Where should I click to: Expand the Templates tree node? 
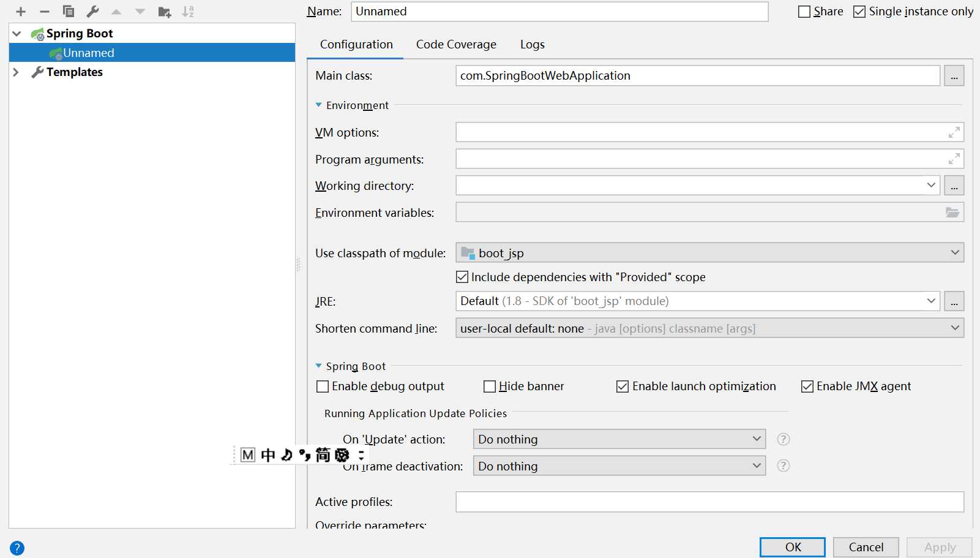pyautogui.click(x=16, y=72)
